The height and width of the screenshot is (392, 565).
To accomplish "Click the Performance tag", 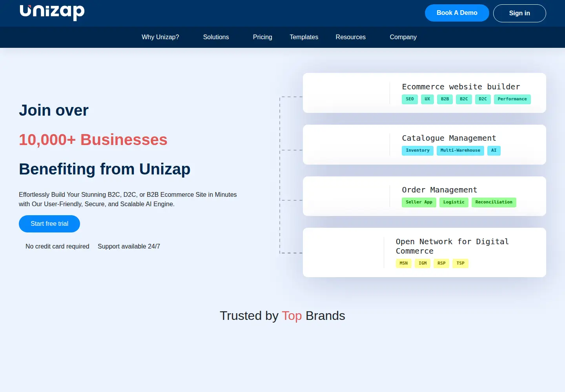I will click(x=512, y=99).
